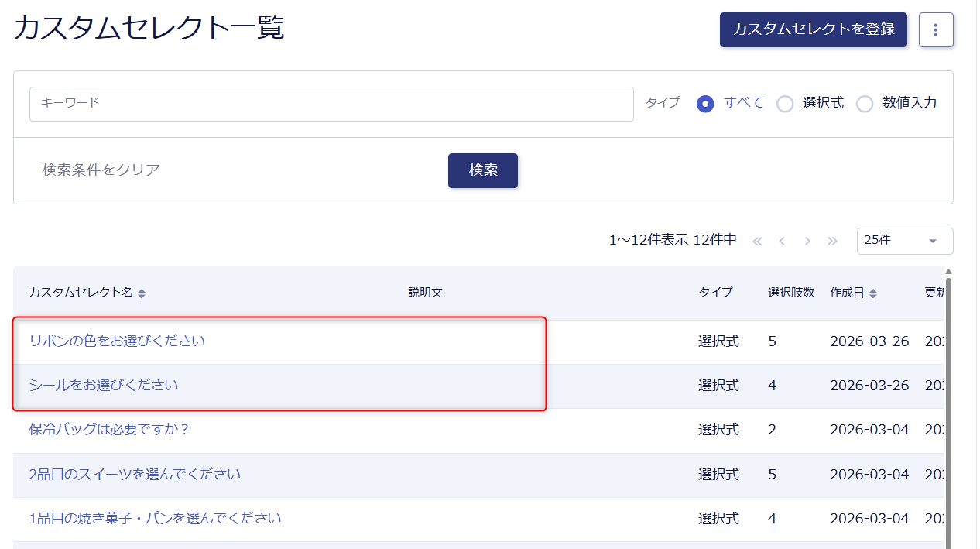
Task: Open the 25件 page size dropdown
Action: [x=904, y=241]
